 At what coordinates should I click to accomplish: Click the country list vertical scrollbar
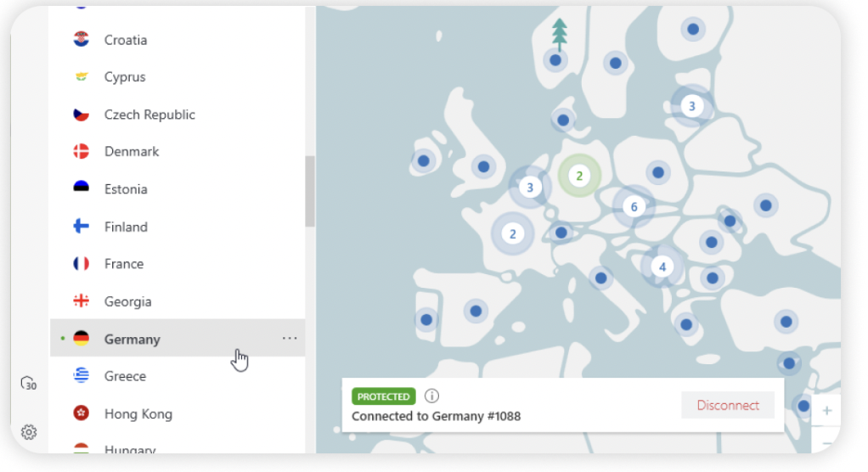point(310,191)
